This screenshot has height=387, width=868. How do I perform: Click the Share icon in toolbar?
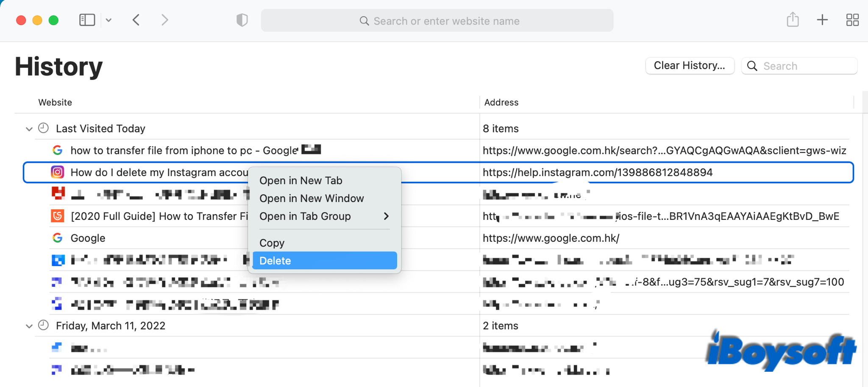point(793,20)
